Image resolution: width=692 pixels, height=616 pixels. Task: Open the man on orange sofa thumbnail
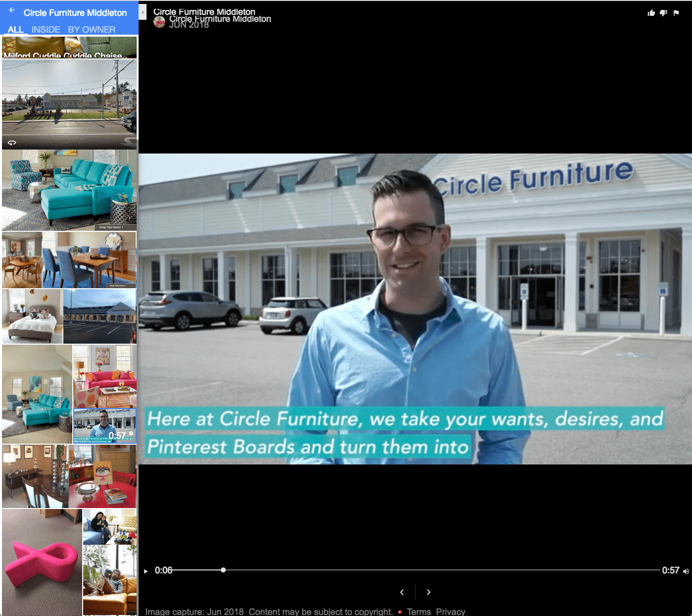click(110, 580)
